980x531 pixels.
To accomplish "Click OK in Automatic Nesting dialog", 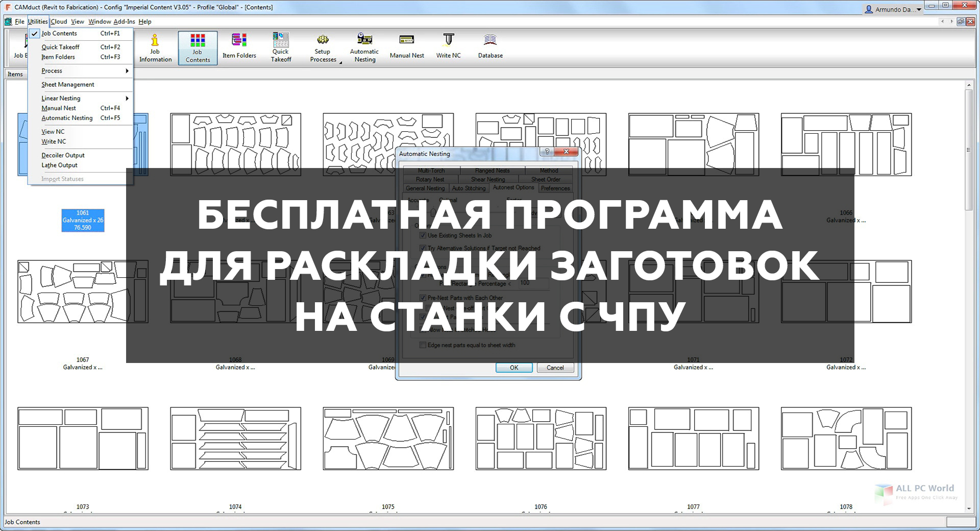I will tap(514, 368).
